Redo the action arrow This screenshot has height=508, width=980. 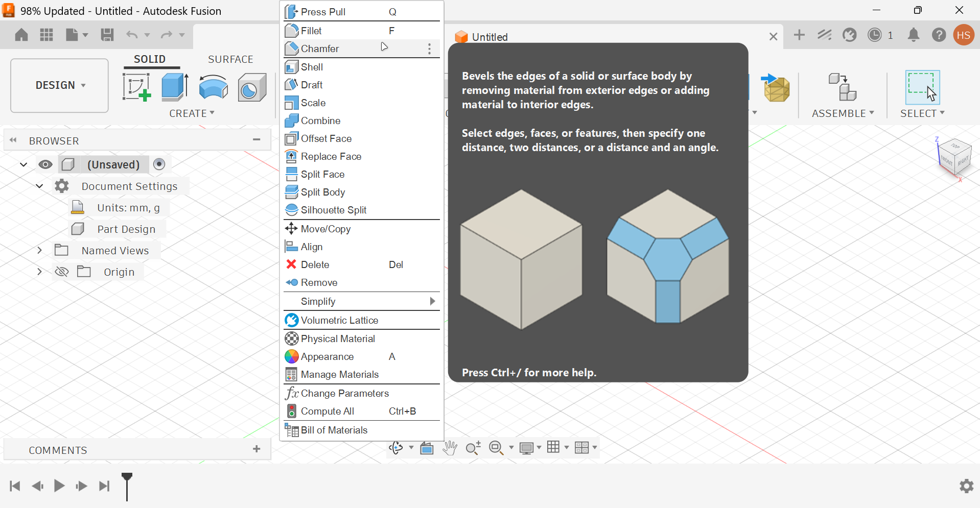pos(167,35)
